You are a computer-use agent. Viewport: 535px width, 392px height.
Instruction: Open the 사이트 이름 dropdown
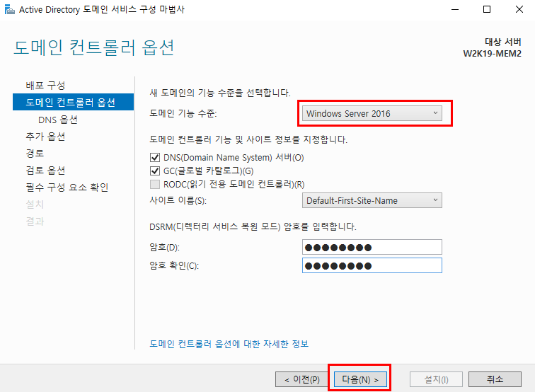click(372, 200)
